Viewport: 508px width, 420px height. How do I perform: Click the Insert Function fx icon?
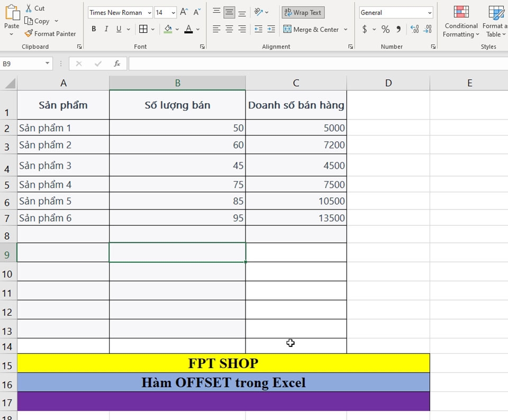117,63
